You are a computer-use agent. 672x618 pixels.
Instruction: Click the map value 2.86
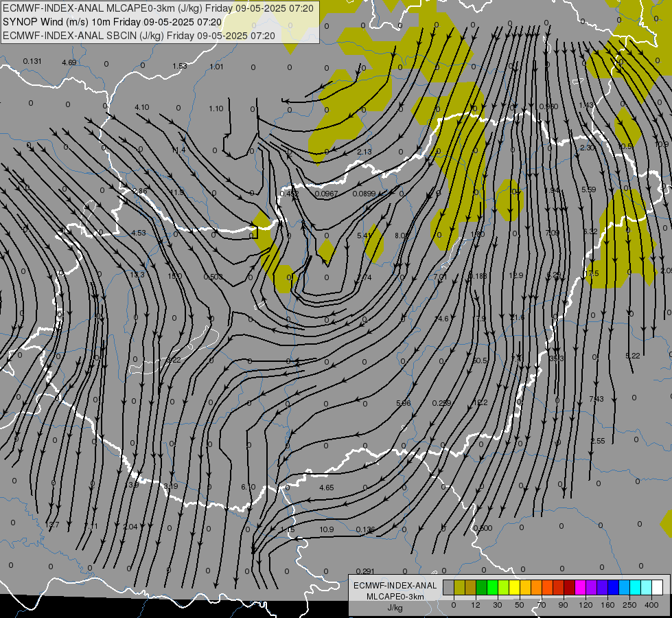(140, 192)
